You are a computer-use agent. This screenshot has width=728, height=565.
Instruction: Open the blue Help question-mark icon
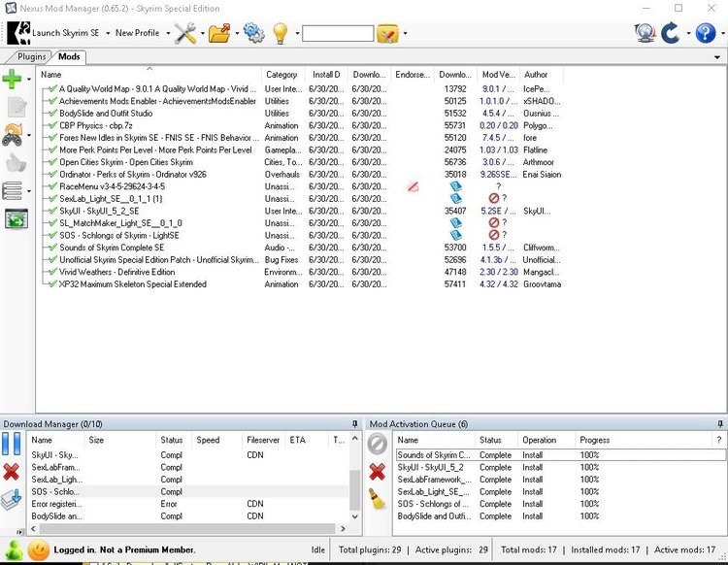tap(706, 33)
